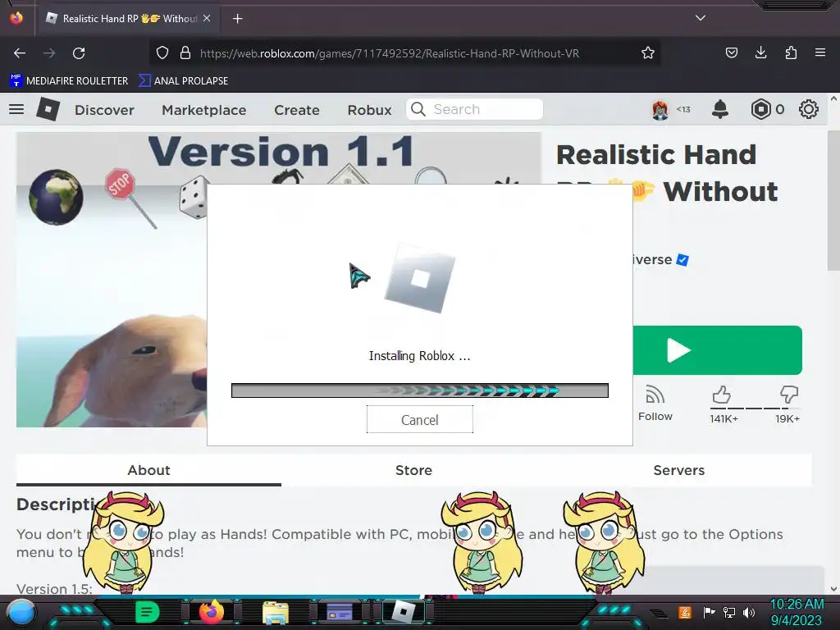Click the Roblox installer taskbar icon
The height and width of the screenshot is (630, 840).
(404, 611)
